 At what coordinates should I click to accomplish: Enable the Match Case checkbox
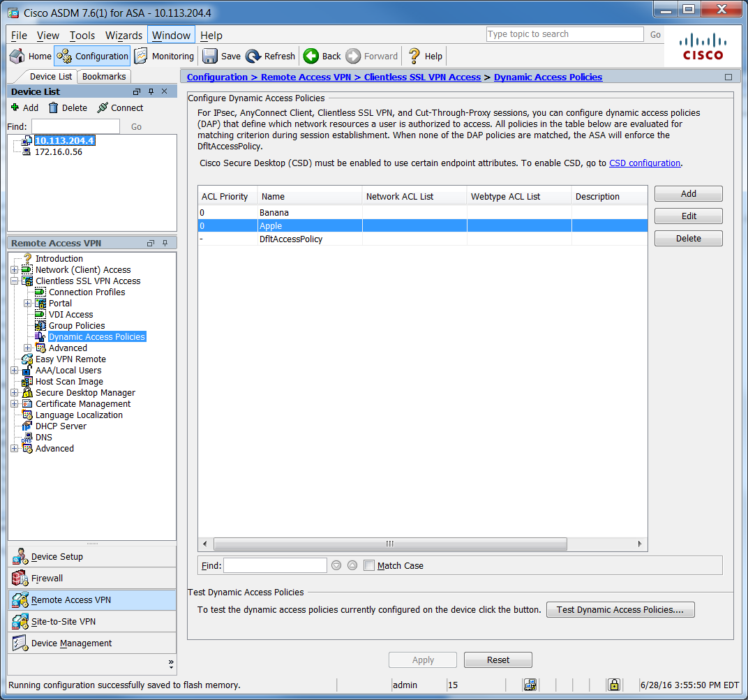click(x=370, y=565)
